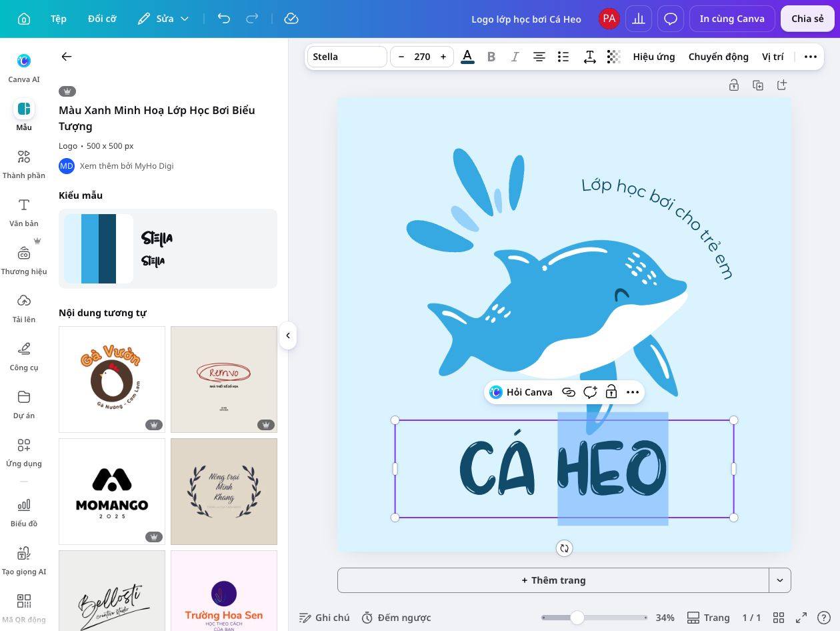Open Xem thêm bởi MyHo Digi link

(x=127, y=165)
